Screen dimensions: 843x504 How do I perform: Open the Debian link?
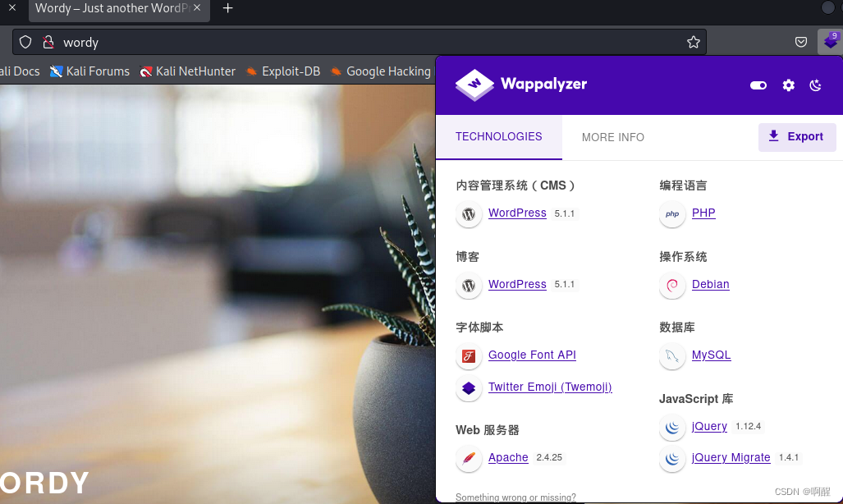[710, 284]
